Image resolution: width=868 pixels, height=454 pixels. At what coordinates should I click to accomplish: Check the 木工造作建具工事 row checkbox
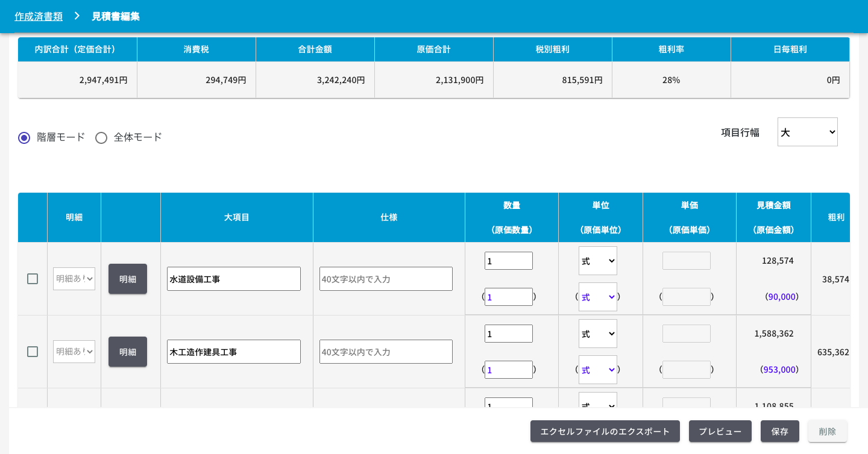tap(33, 352)
